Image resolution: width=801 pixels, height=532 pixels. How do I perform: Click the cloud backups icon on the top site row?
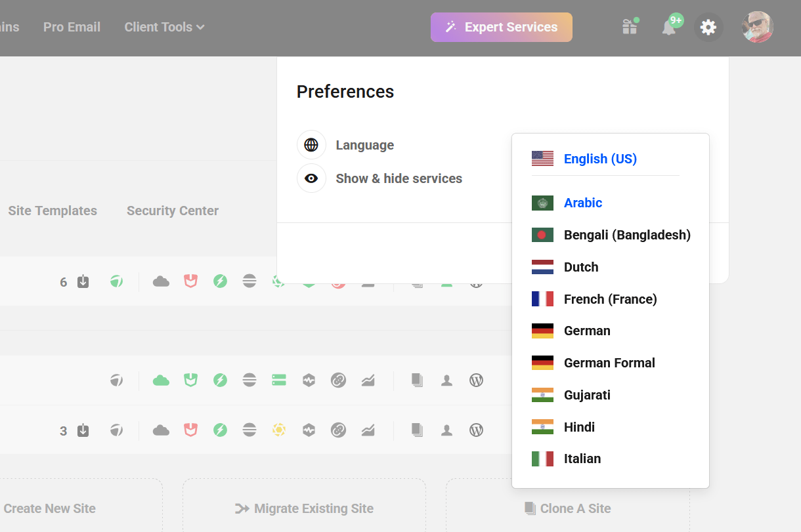click(161, 281)
